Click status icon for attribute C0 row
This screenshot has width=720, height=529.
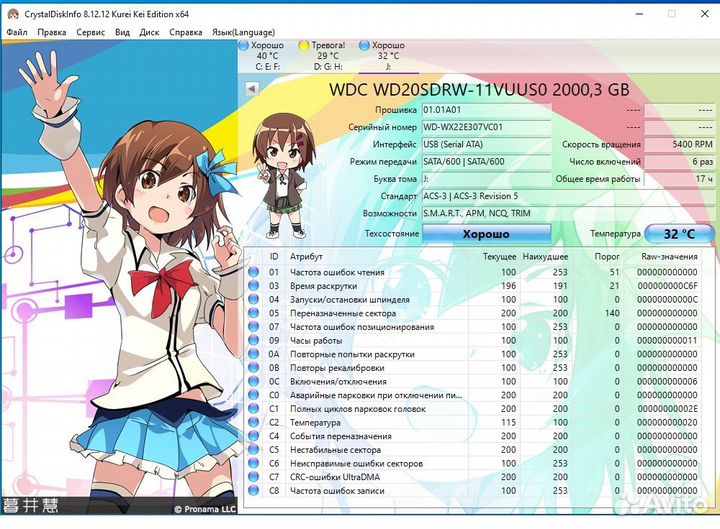click(253, 395)
